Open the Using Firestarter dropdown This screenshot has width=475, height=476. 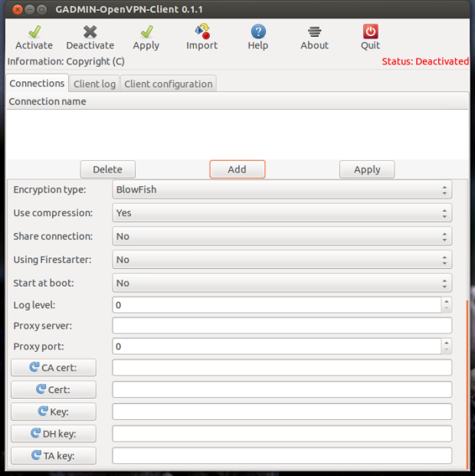pos(282,260)
